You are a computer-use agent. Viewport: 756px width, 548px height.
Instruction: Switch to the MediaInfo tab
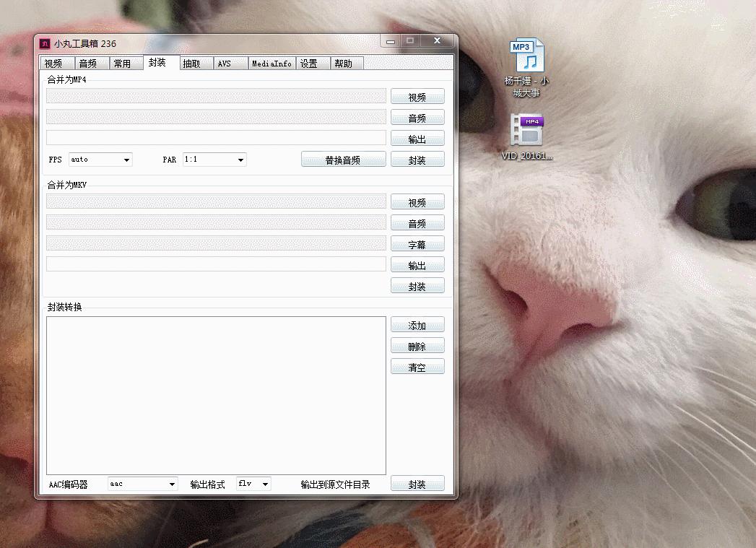click(271, 64)
